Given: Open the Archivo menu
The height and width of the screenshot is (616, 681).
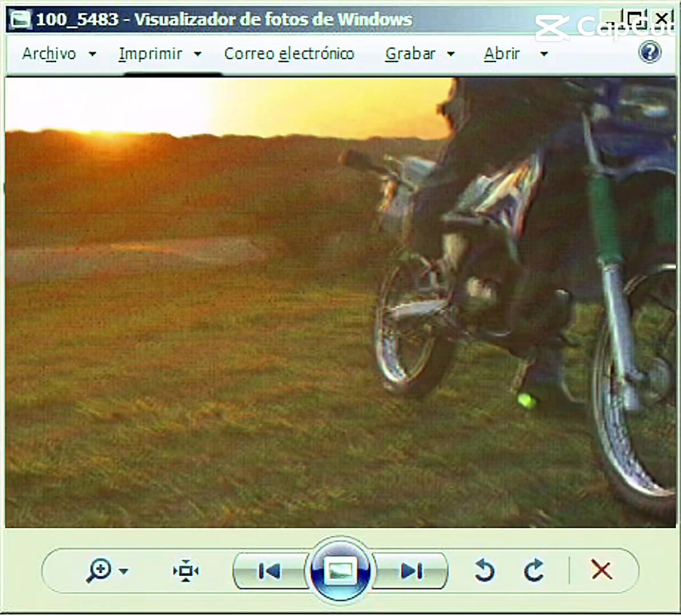Looking at the screenshot, I should pyautogui.click(x=49, y=54).
